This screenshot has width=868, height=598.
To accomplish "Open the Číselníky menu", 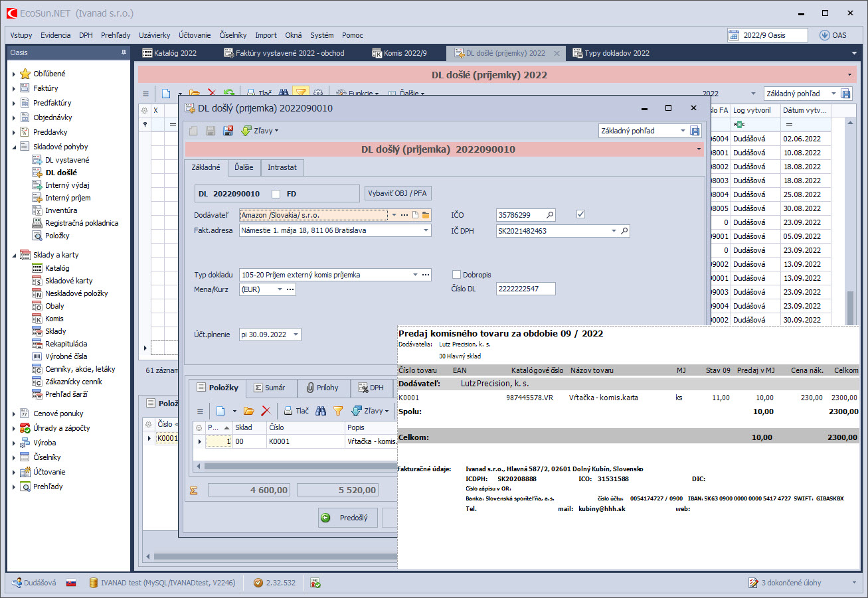I will tap(232, 35).
